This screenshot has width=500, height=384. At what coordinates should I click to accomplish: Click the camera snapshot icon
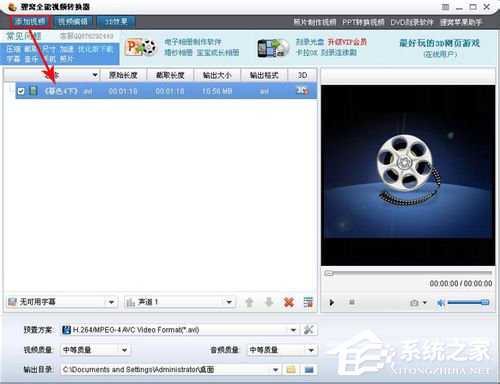pos(414,303)
